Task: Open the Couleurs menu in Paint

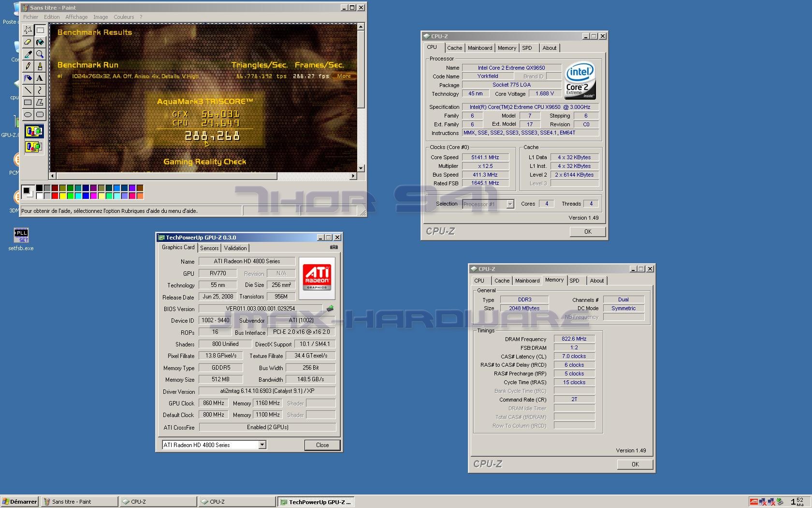Action: (124, 17)
